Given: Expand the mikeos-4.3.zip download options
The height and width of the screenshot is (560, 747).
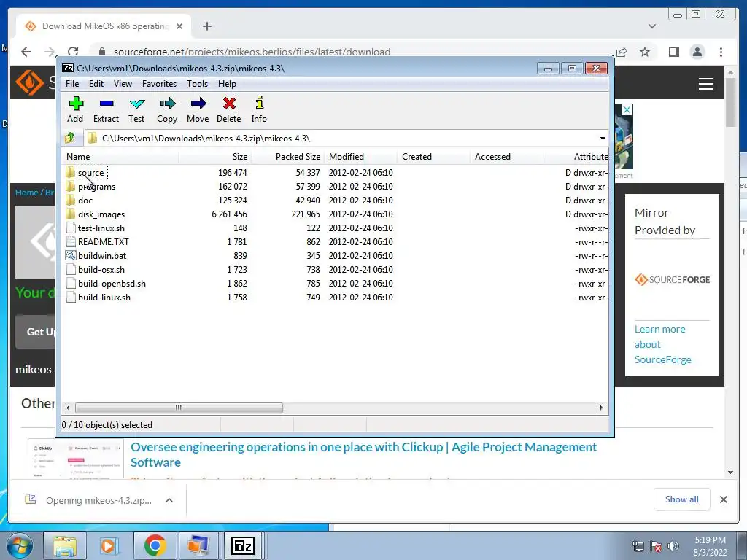Looking at the screenshot, I should click(x=169, y=500).
